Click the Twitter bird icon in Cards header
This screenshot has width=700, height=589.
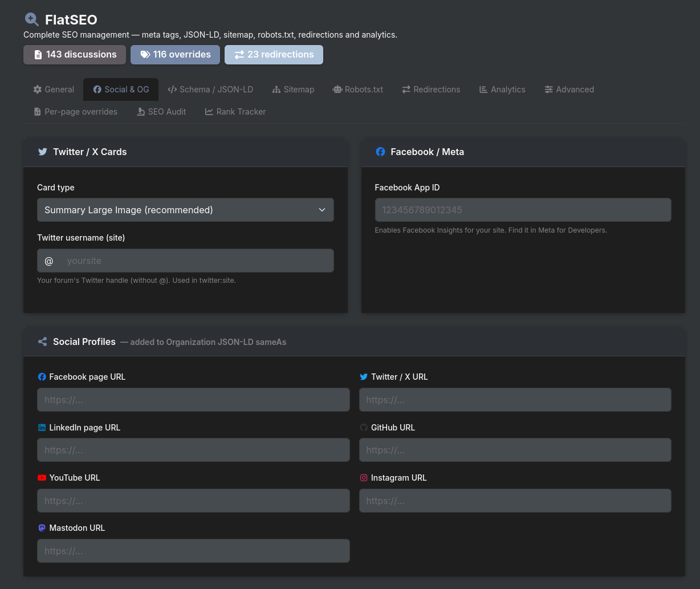pyautogui.click(x=42, y=152)
